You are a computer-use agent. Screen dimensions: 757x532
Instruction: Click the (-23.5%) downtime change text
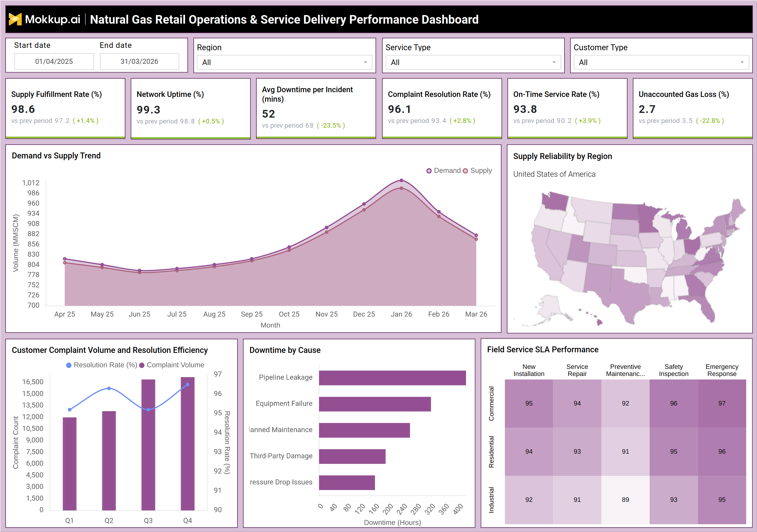point(331,126)
